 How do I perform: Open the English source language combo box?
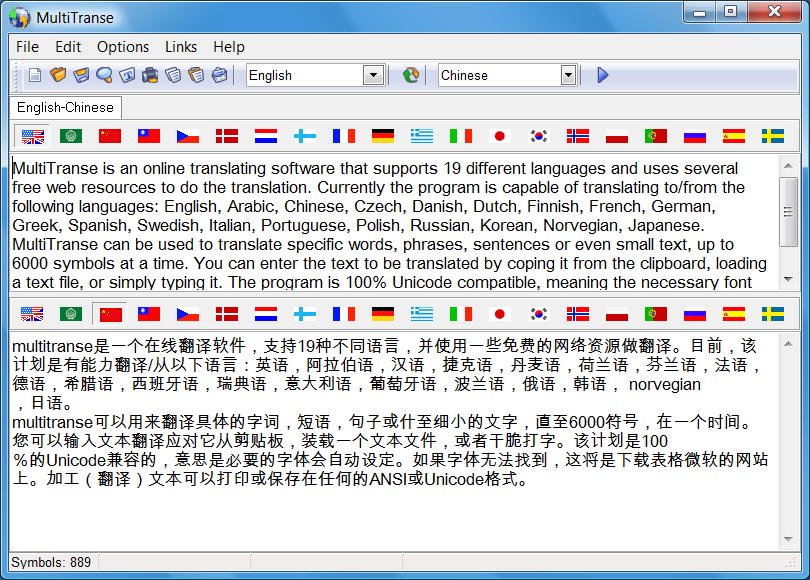pos(316,75)
